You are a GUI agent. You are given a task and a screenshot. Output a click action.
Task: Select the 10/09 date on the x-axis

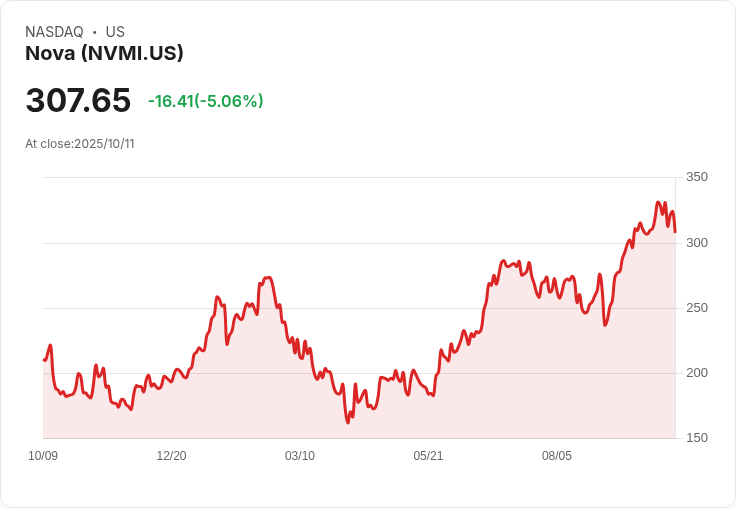[x=43, y=456]
